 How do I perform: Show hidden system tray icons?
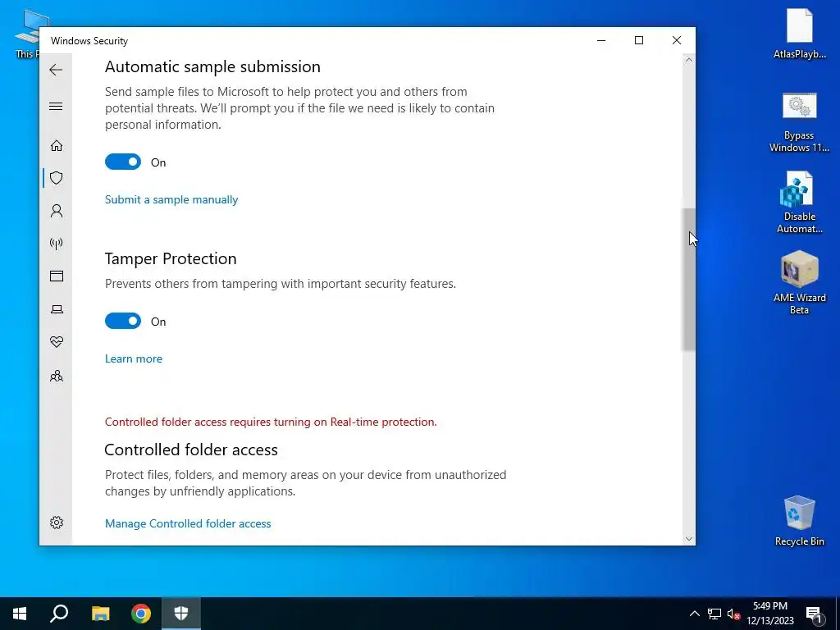(694, 614)
